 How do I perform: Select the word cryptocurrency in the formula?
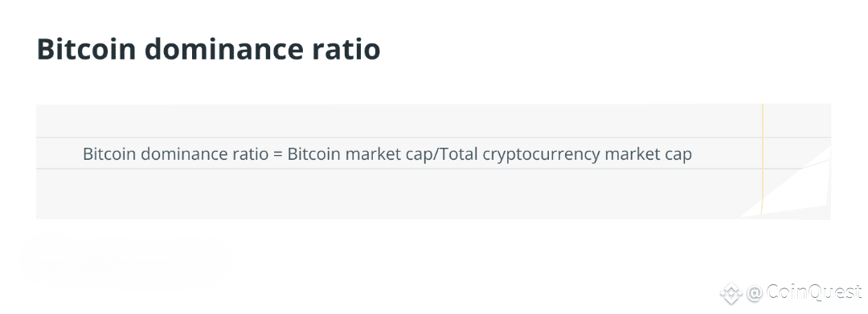[x=542, y=154]
